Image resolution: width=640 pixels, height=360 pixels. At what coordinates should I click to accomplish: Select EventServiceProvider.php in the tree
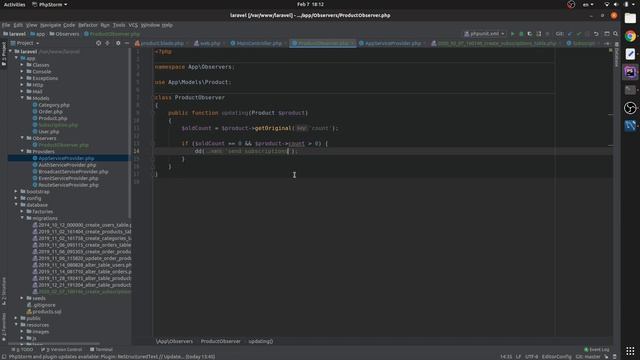coord(68,178)
